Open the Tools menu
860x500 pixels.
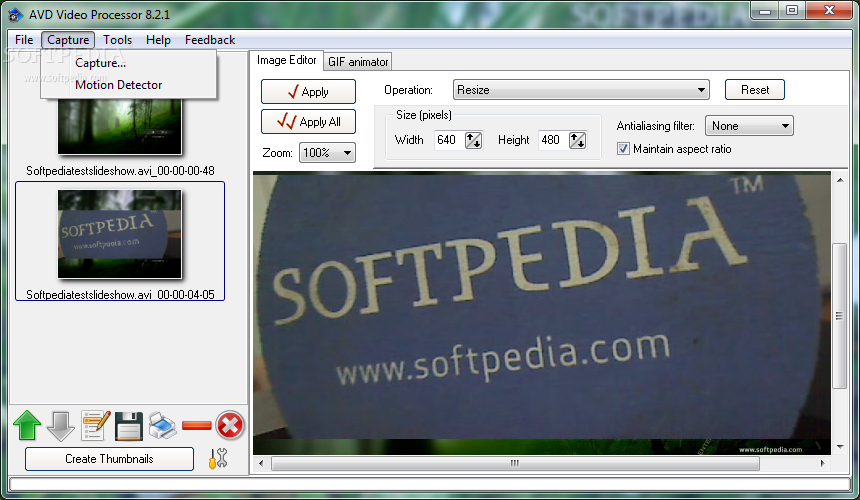117,40
